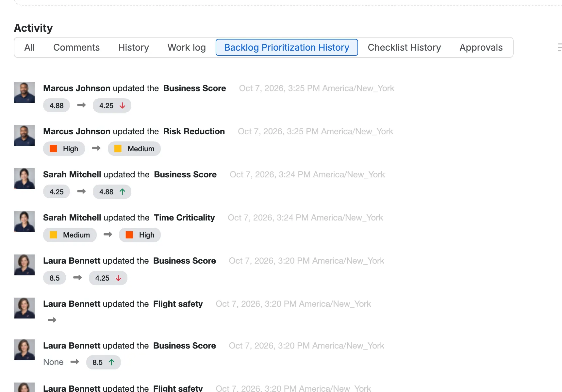Click the Time Criticality field name

[184, 218]
